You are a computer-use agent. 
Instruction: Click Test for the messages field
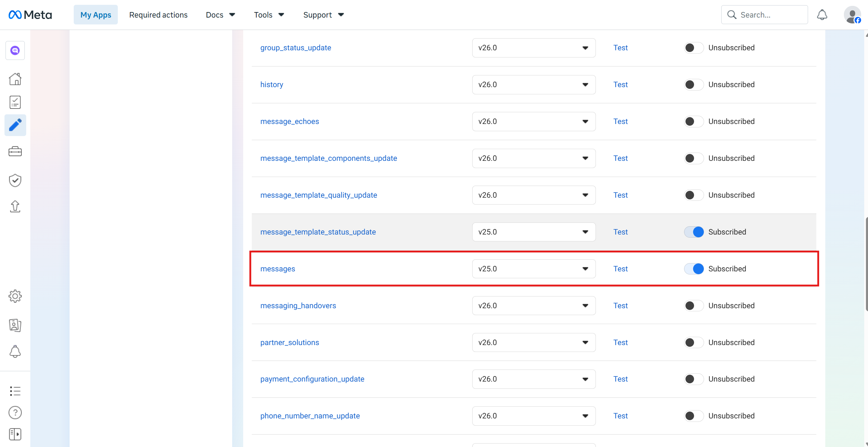[x=620, y=269]
